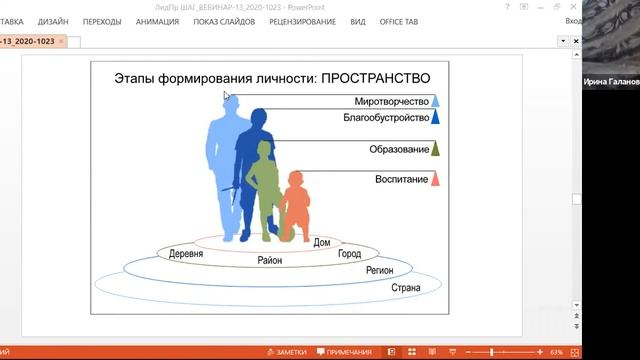Open the ПОКАЗ СЛАЙДОВ ribbon tab

tap(224, 22)
